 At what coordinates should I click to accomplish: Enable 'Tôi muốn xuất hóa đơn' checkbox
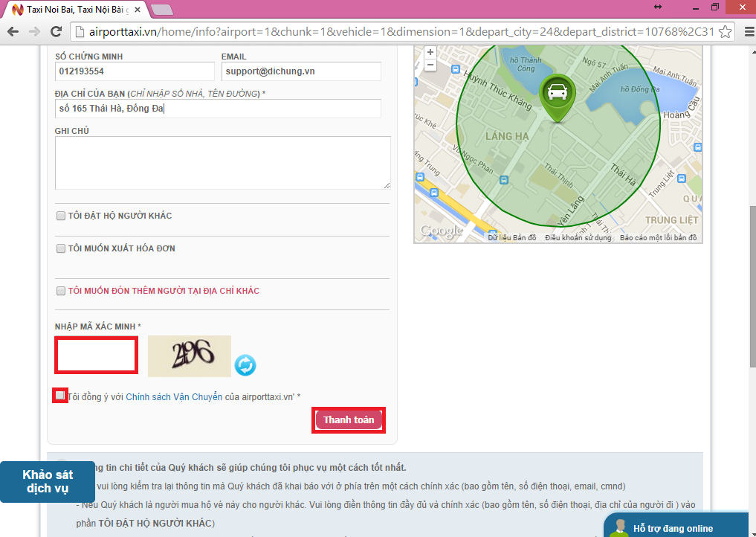coord(60,248)
